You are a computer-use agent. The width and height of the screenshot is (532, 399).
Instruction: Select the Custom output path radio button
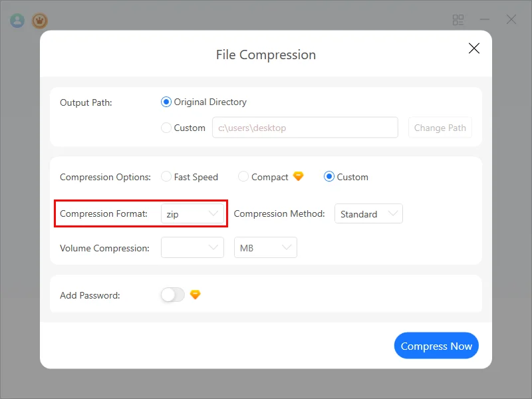pos(166,128)
